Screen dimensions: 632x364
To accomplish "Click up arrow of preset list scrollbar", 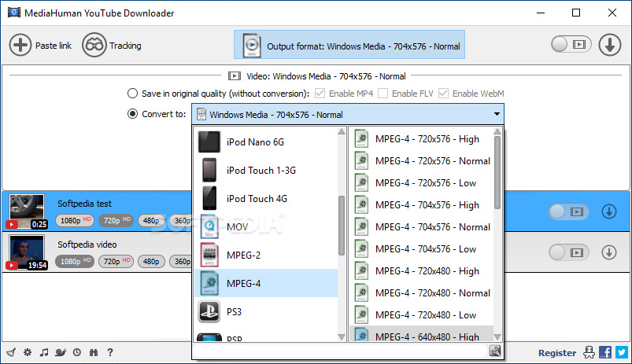I will pyautogui.click(x=497, y=131).
